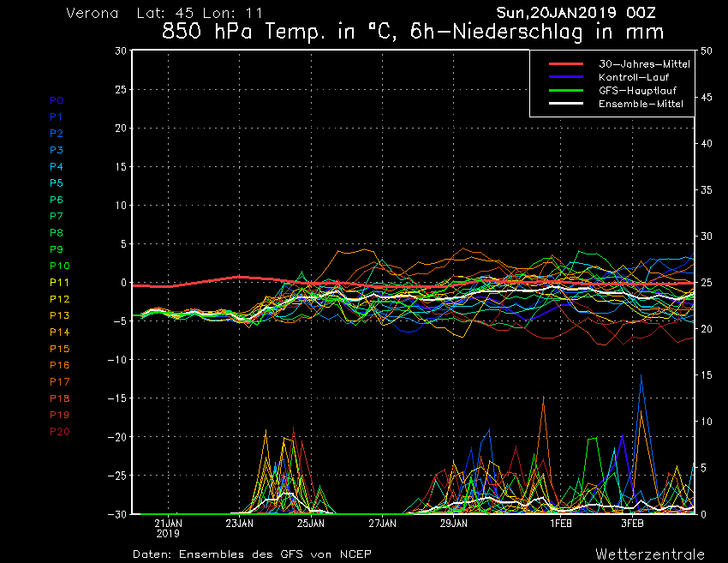Choose ensemble member label P10

(x=60, y=266)
